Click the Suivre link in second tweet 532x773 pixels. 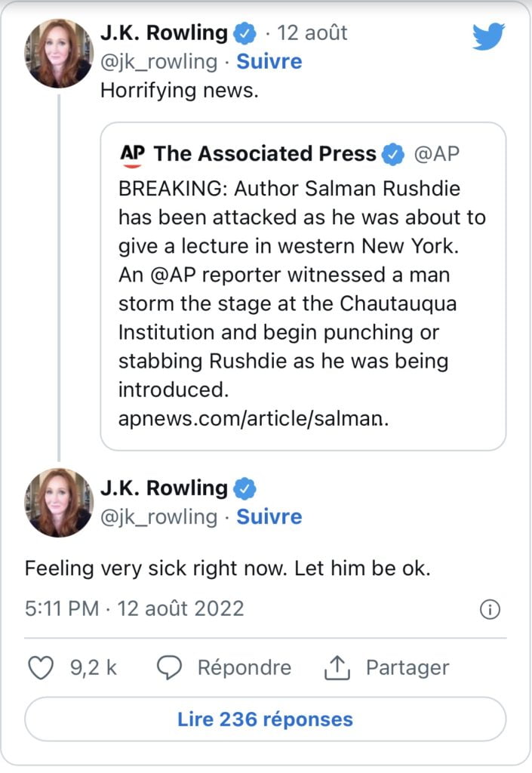269,516
